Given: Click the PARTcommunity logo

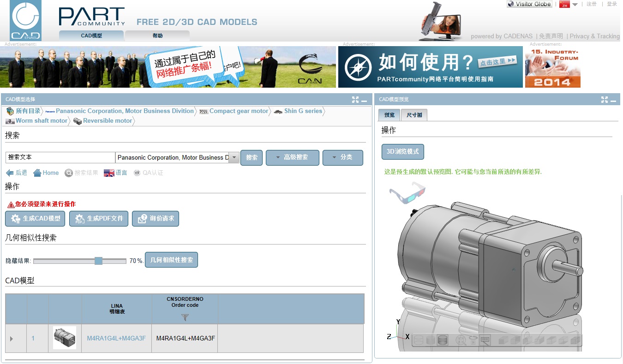Looking at the screenshot, I should [x=92, y=17].
